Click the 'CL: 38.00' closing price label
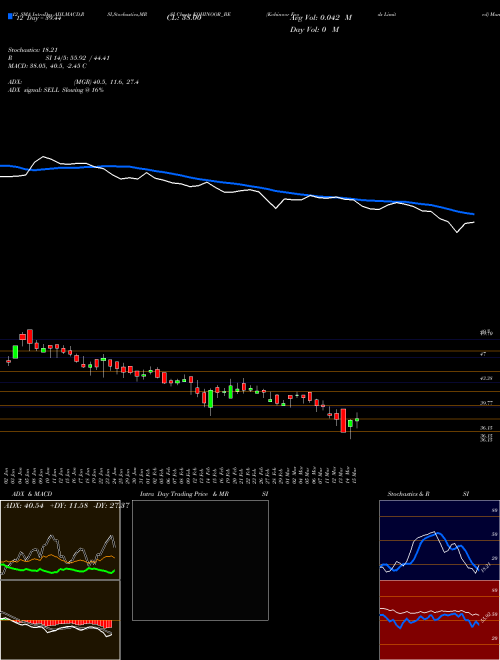The width and height of the screenshot is (500, 660). pyautogui.click(x=184, y=18)
